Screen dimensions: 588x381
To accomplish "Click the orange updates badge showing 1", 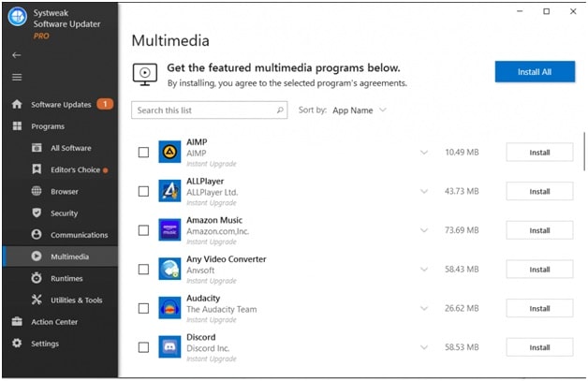I will tap(105, 104).
